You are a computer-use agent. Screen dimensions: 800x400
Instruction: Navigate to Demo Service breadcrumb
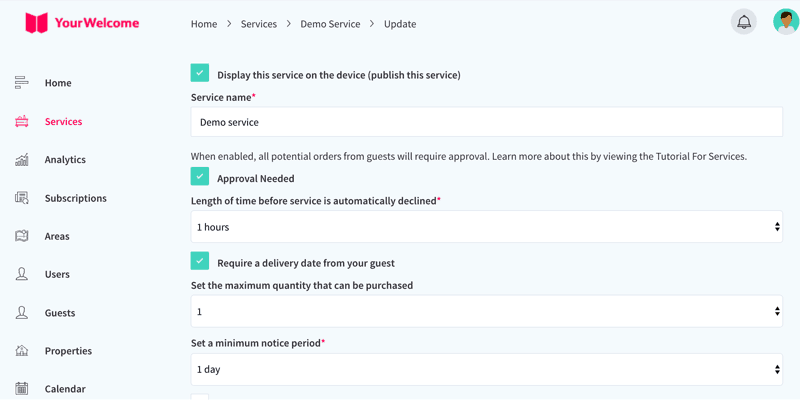pyautogui.click(x=330, y=24)
